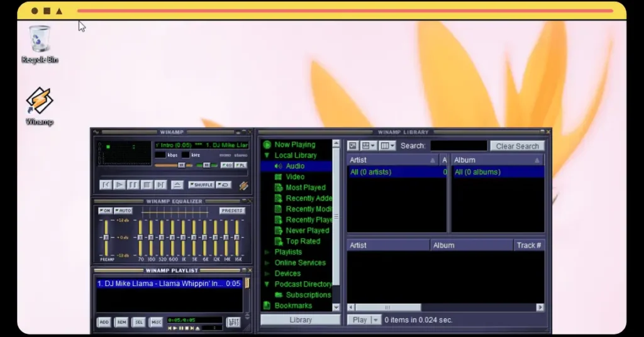The image size is (644, 337).
Task: Toggle equalizer AUTO mode
Action: 123,211
